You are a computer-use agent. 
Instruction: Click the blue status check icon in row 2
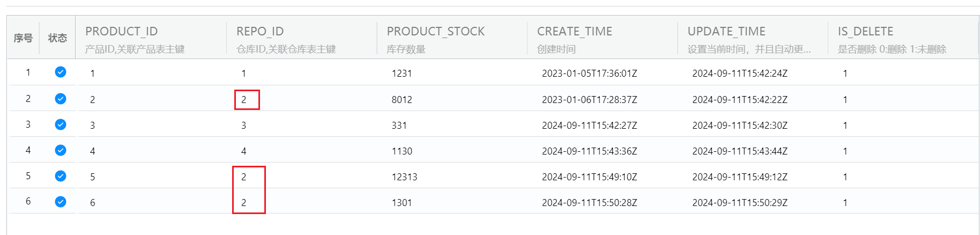[61, 99]
